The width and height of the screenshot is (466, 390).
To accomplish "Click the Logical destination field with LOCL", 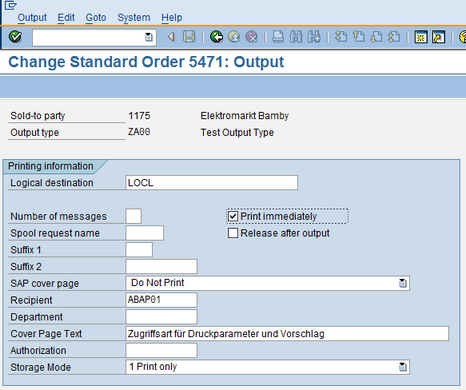I will [x=212, y=183].
